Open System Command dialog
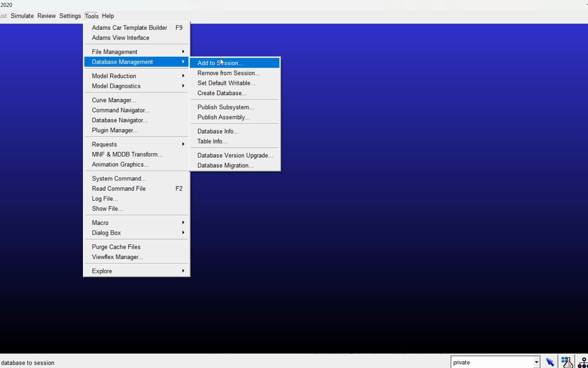Screen dimensions: 588x368 tap(136, 179)
